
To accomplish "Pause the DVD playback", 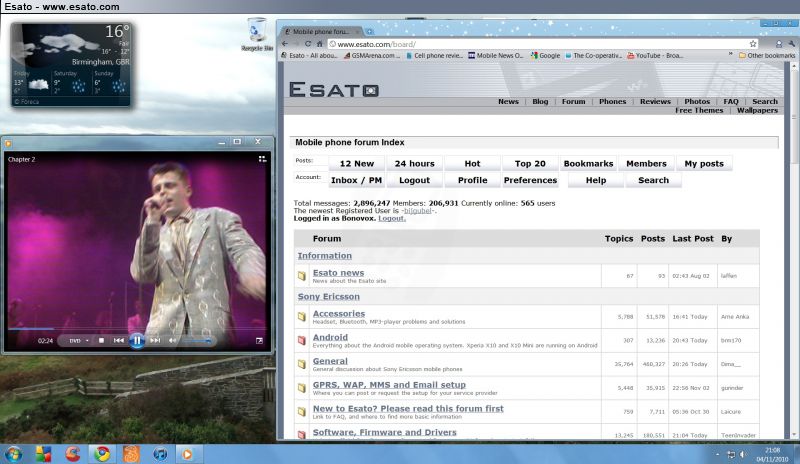I will pos(137,340).
